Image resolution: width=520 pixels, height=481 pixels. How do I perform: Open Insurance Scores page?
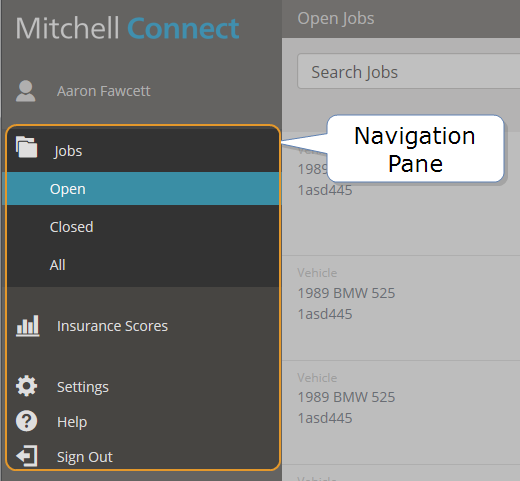112,326
